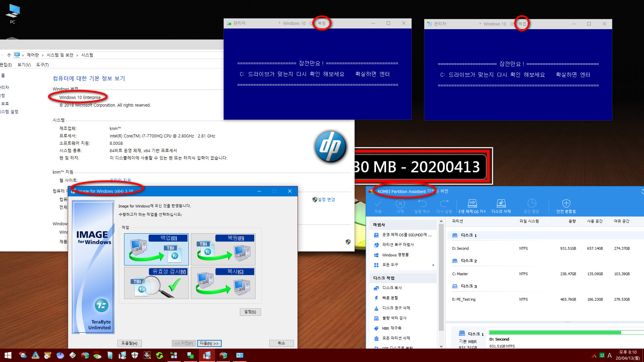The height and width of the screenshot is (362, 644).
Task: Open the Windows Start button
Action: pos(8,355)
